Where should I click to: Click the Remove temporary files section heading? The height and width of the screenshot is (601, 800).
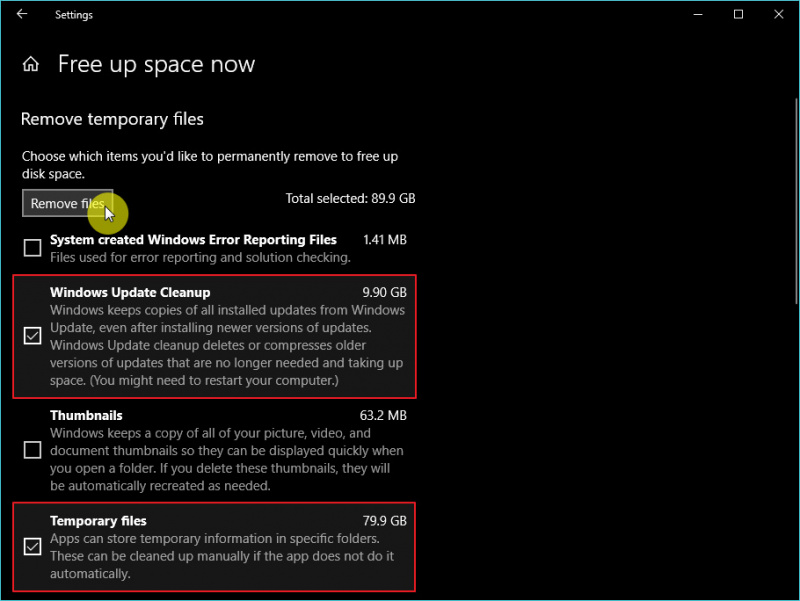pos(112,118)
